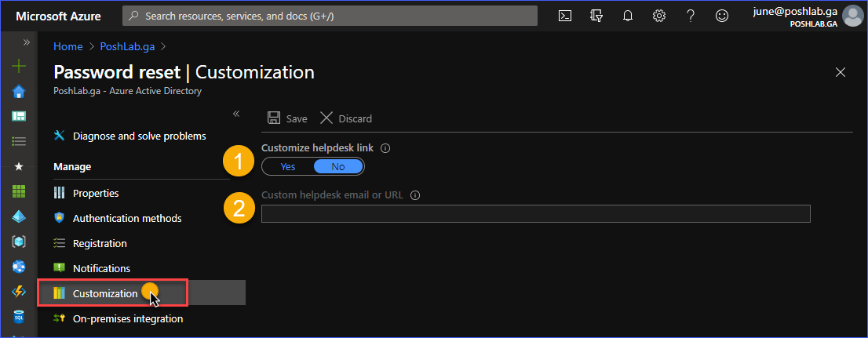Open the Help question mark icon
This screenshot has height=338, width=868.
pos(691,16)
